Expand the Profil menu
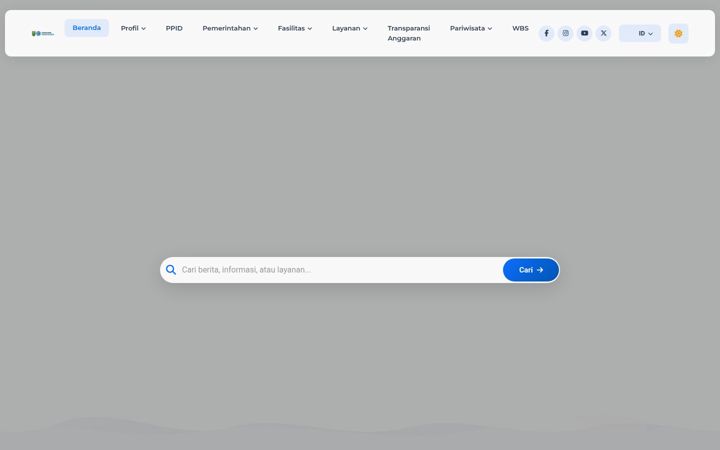Image resolution: width=720 pixels, height=450 pixels. coord(133,28)
